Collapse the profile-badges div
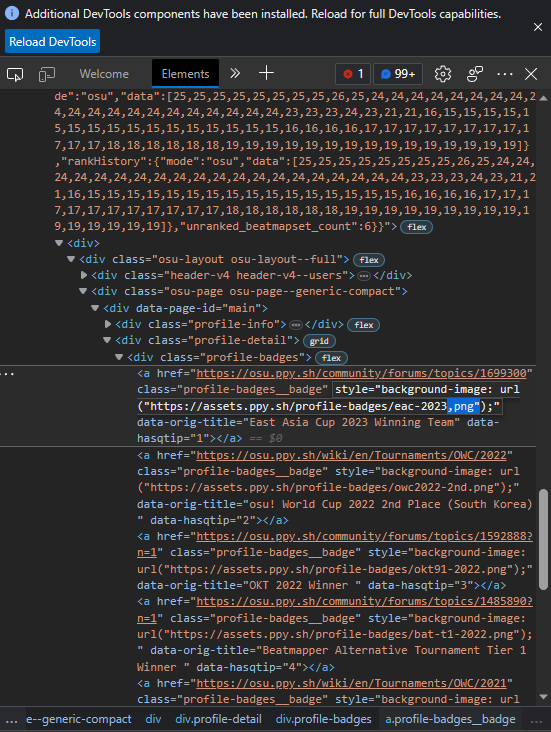Screen dimensions: 551x732 [x=119, y=357]
